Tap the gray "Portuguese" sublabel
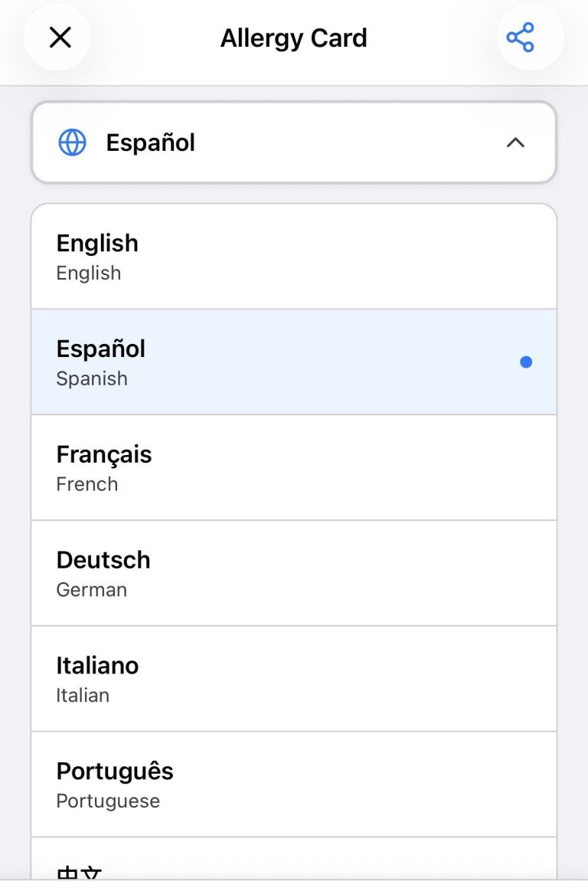 108,801
